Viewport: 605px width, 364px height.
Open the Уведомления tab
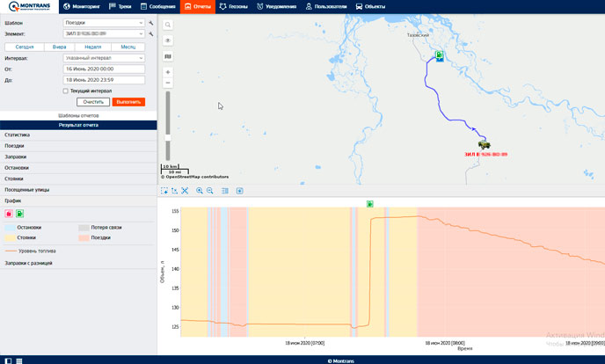[277, 6]
